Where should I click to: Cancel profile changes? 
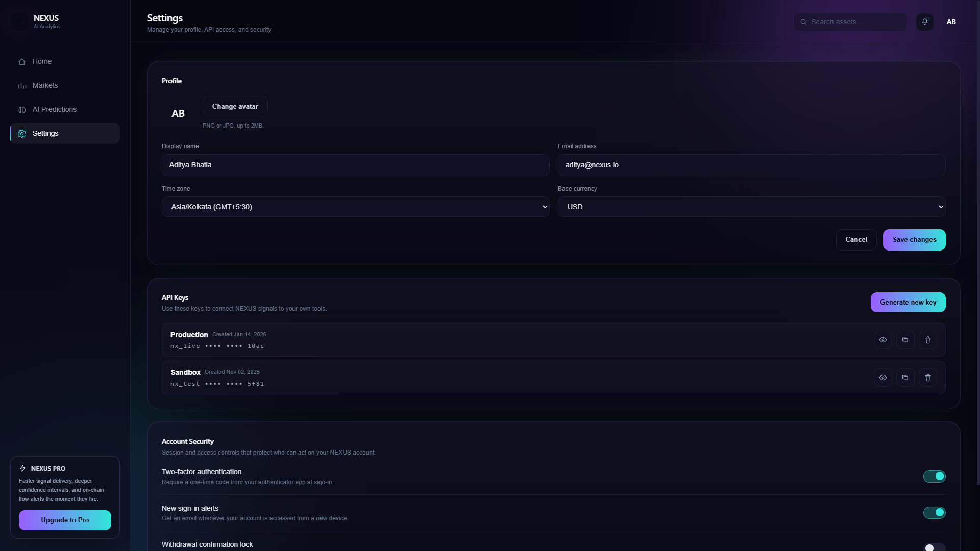click(x=856, y=240)
